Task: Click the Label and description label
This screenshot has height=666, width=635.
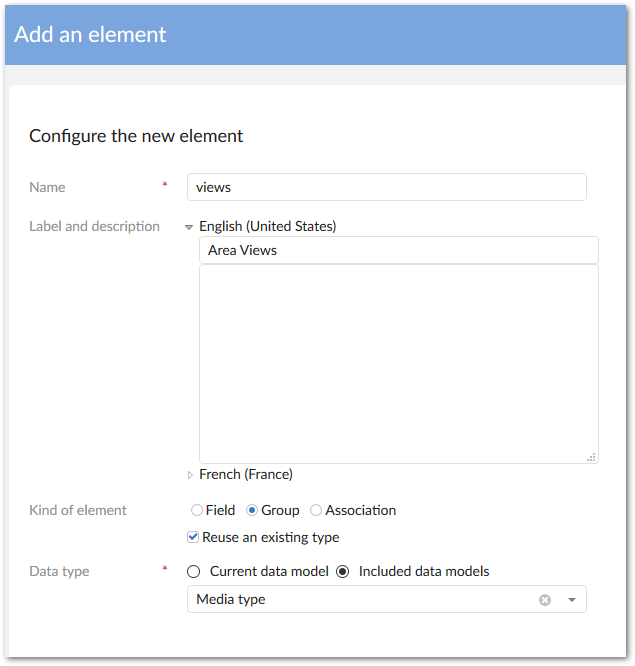Action: coord(94,226)
